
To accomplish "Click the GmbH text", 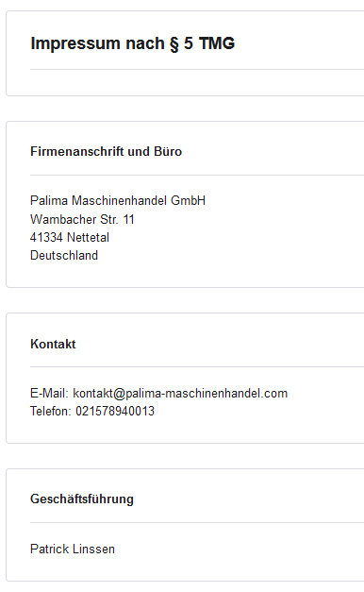I will 188,200.
